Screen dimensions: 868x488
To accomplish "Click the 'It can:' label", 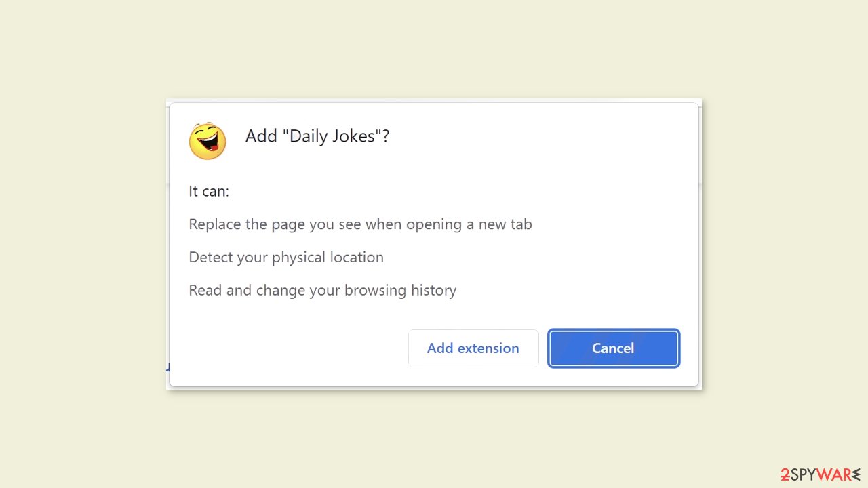I will 209,192.
